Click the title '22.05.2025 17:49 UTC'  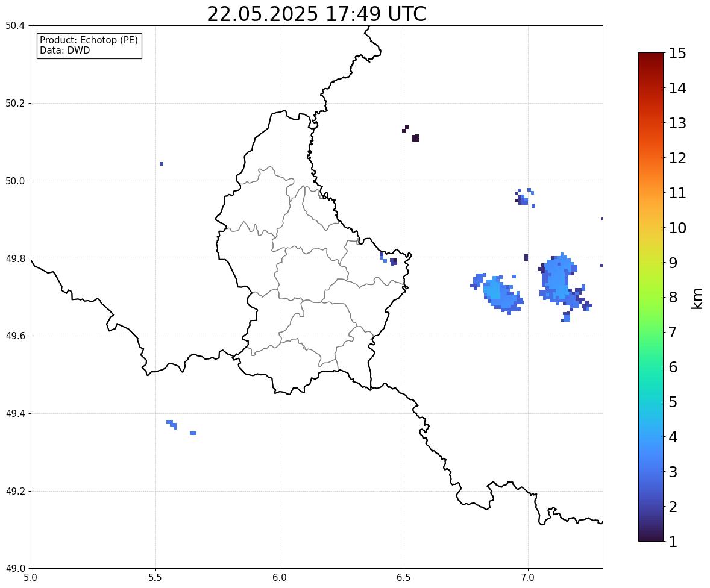(316, 14)
